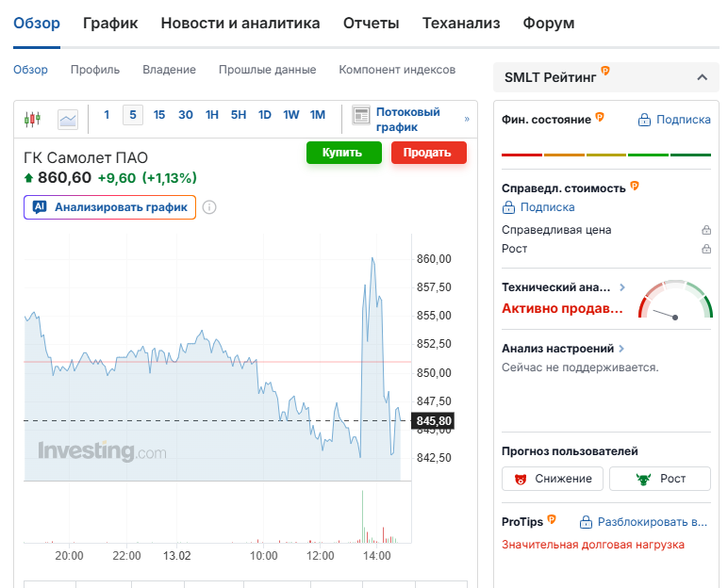
Task: Vote Снижение in user forecast
Action: tap(553, 479)
